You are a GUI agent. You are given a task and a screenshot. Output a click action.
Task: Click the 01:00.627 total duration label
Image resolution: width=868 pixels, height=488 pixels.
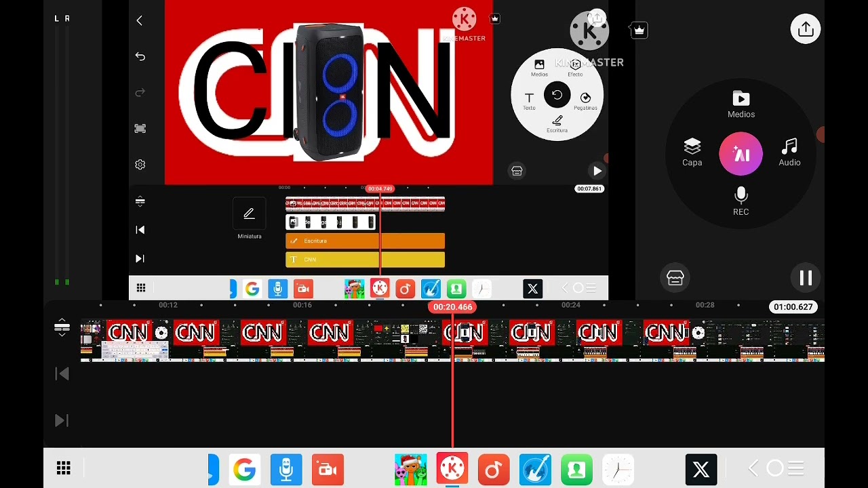click(793, 307)
